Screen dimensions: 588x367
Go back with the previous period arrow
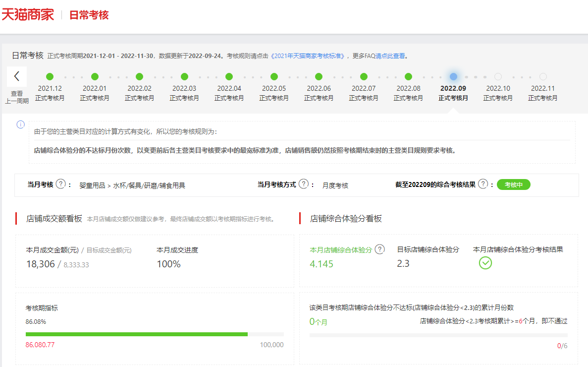[x=17, y=76]
